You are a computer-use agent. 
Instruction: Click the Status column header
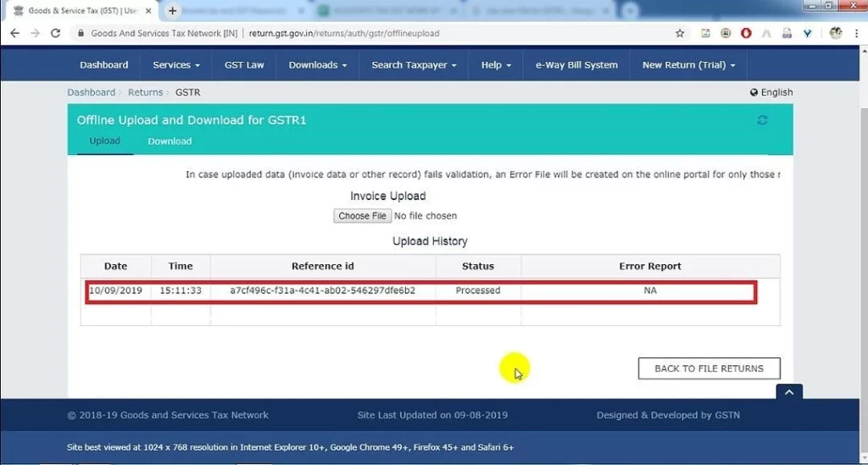click(x=478, y=266)
